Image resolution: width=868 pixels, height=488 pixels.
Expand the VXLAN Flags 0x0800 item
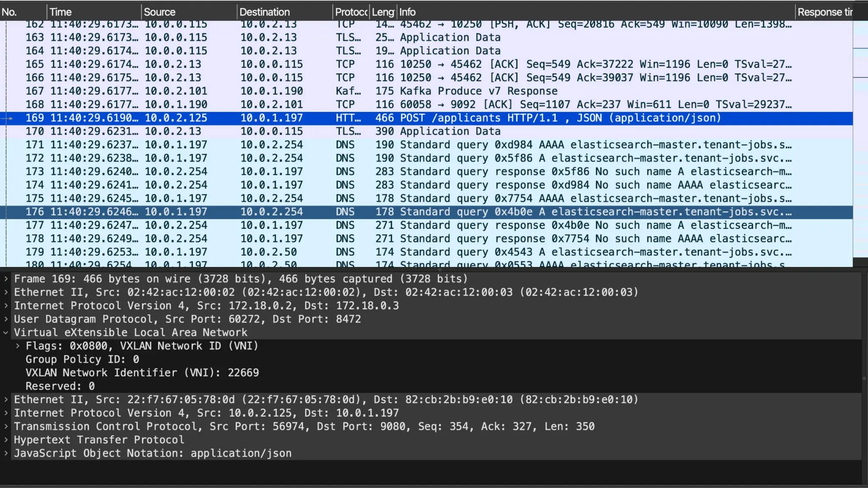point(18,346)
